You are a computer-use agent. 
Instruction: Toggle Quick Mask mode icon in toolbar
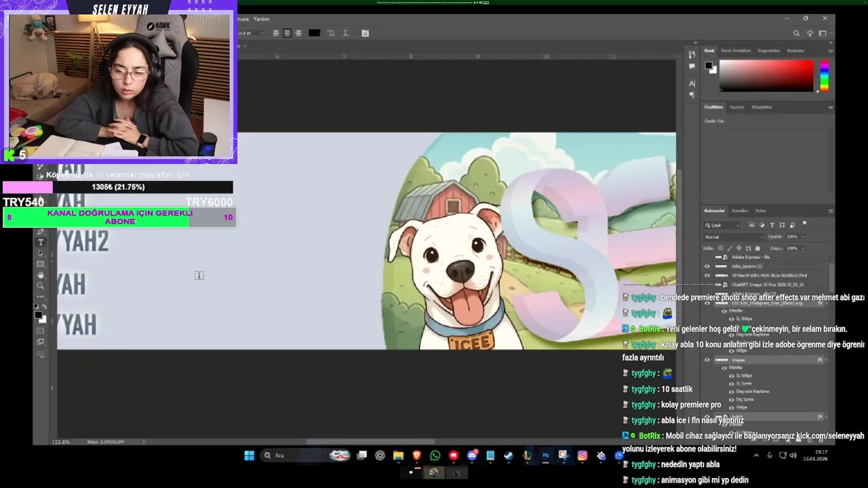click(x=41, y=331)
